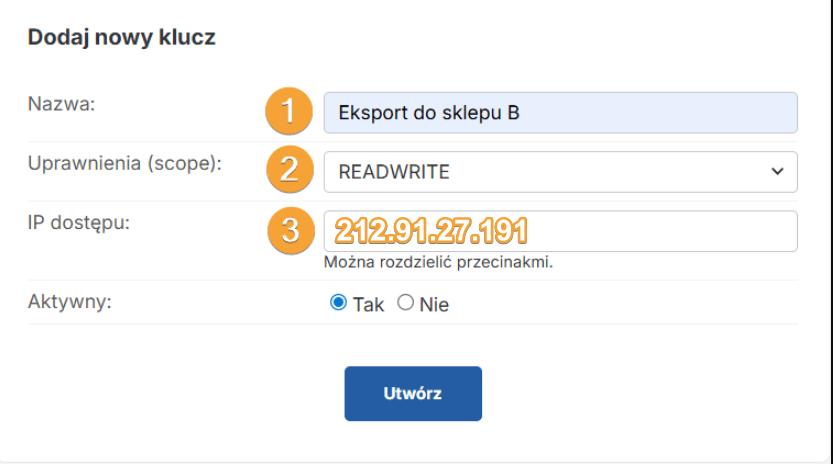Select the Nie radio button
This screenshot has height=464, width=833.
click(x=405, y=303)
